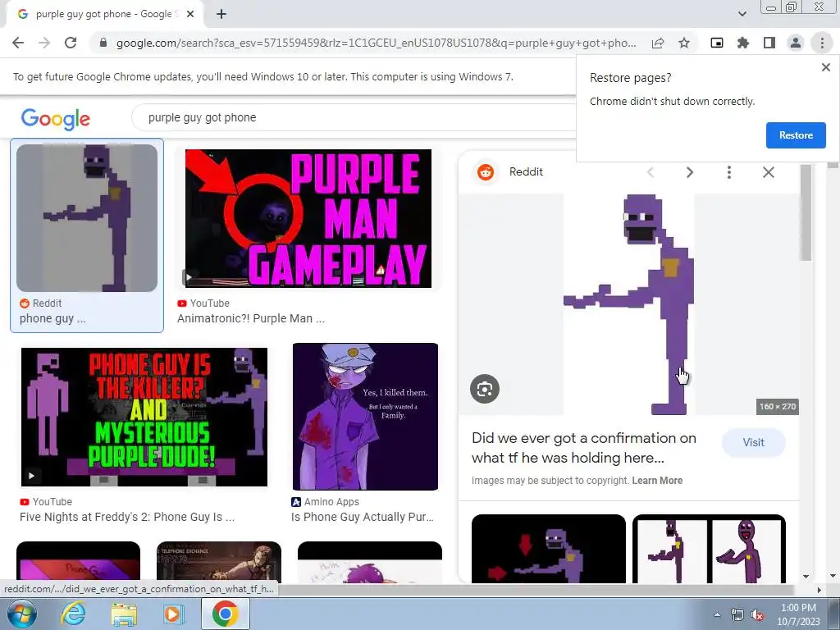Show hidden system tray icons

click(717, 615)
